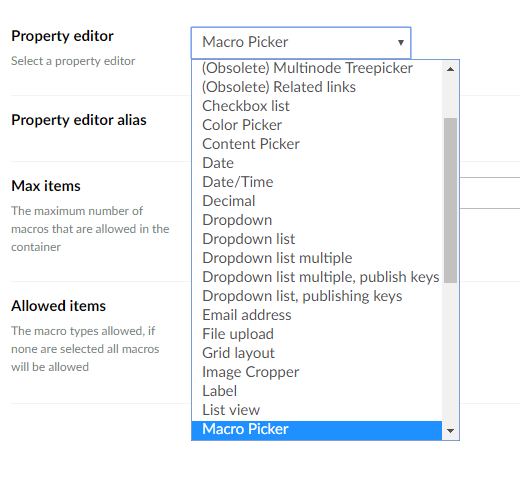Choose Content Picker from the list

pyautogui.click(x=317, y=144)
